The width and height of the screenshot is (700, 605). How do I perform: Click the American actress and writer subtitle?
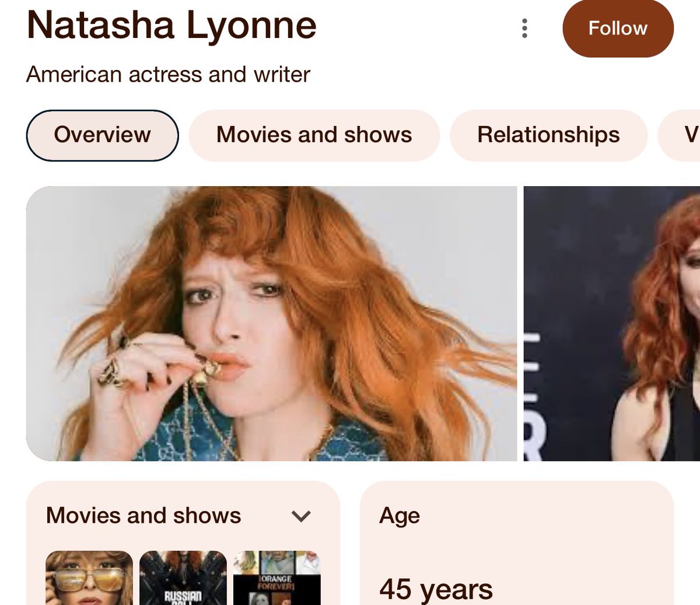[168, 75]
